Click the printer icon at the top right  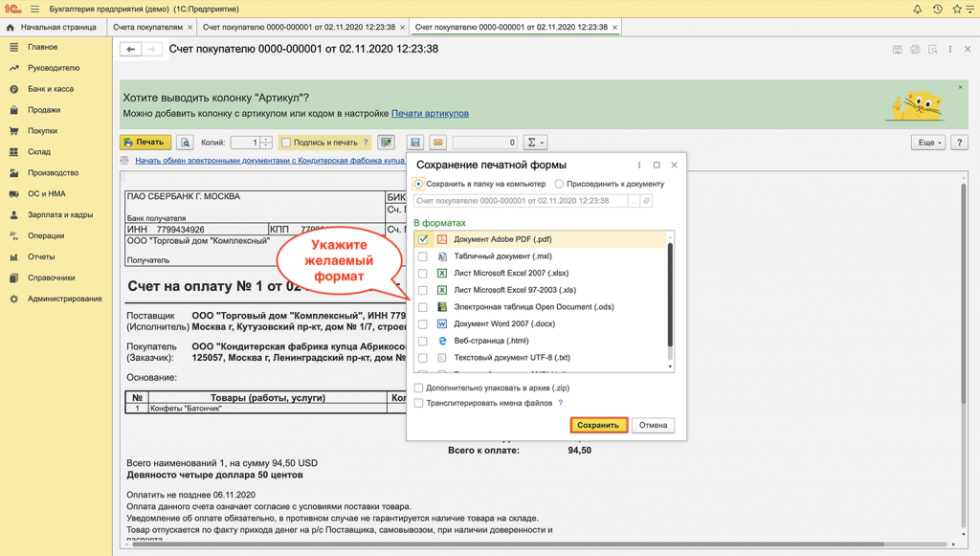click(915, 49)
